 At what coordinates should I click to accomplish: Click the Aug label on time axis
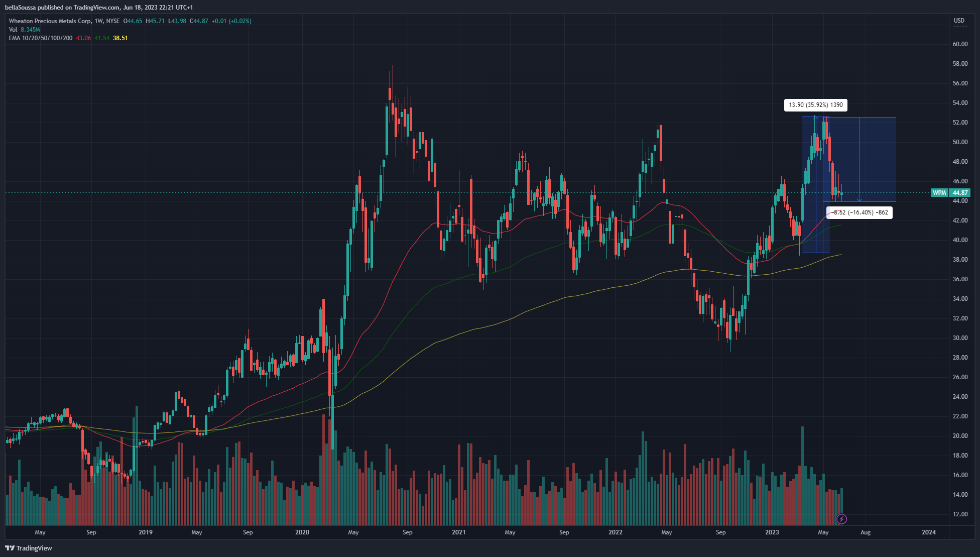click(x=866, y=532)
